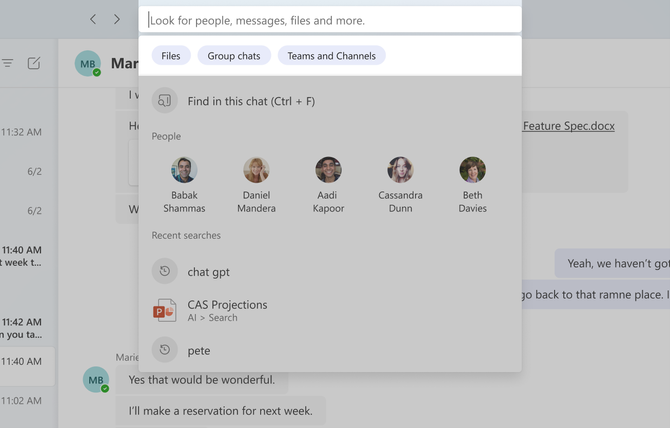Select Babak Shammas from People
Viewport: 670px width, 428px height.
[184, 185]
